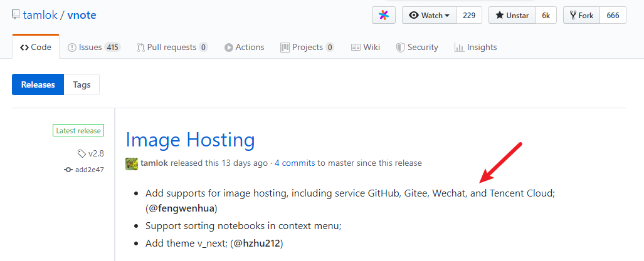Viewport: 644px width, 261px height.
Task: Click the Actions play icon
Action: [229, 48]
